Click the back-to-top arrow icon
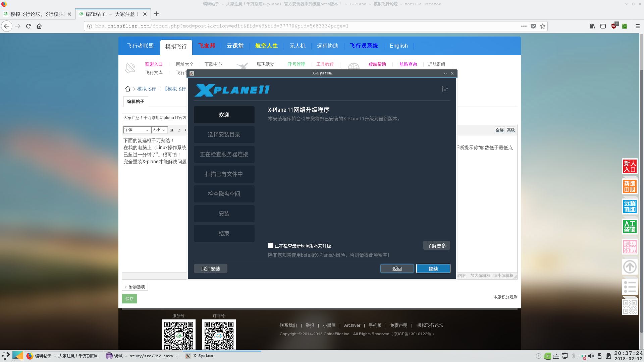 pyautogui.click(x=630, y=267)
